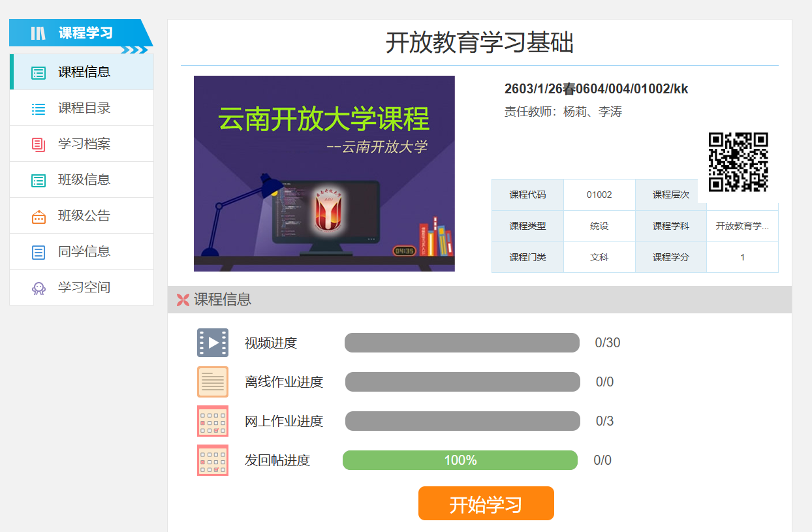Open 课程信息 in the sidebar
The height and width of the screenshot is (532, 812).
click(x=82, y=72)
